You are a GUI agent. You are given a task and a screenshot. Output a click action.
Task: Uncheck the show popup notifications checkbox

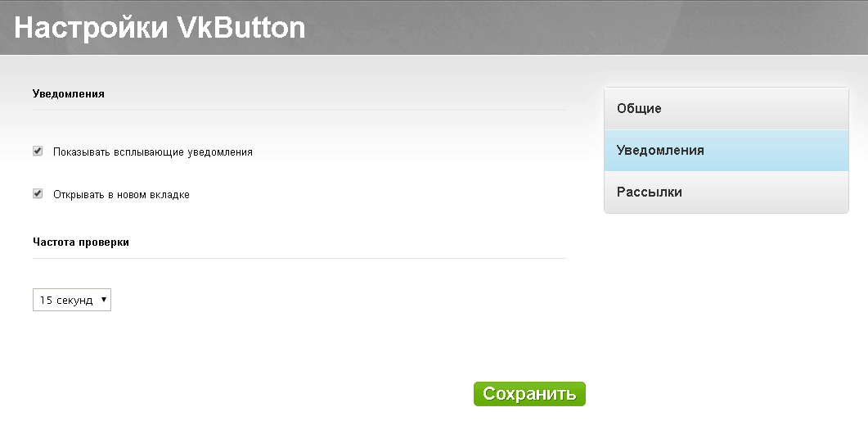(38, 152)
